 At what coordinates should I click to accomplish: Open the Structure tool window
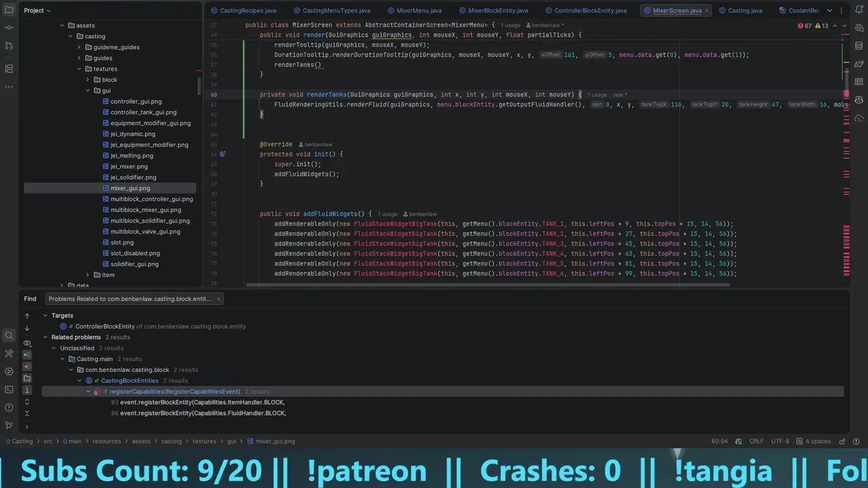click(9, 68)
